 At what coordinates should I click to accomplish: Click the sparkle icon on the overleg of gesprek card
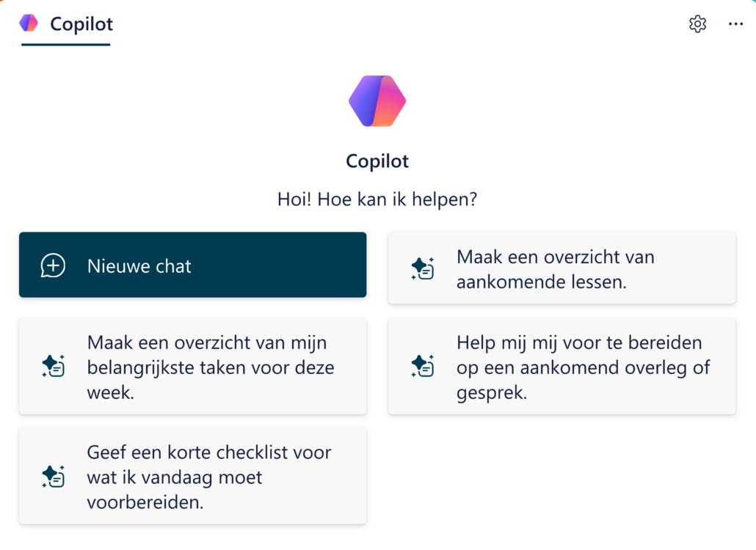(422, 366)
